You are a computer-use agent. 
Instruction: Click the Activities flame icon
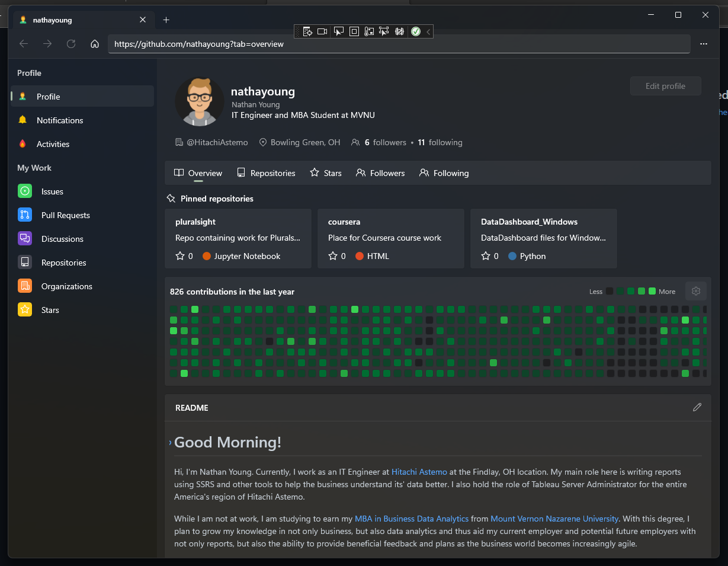coord(23,143)
